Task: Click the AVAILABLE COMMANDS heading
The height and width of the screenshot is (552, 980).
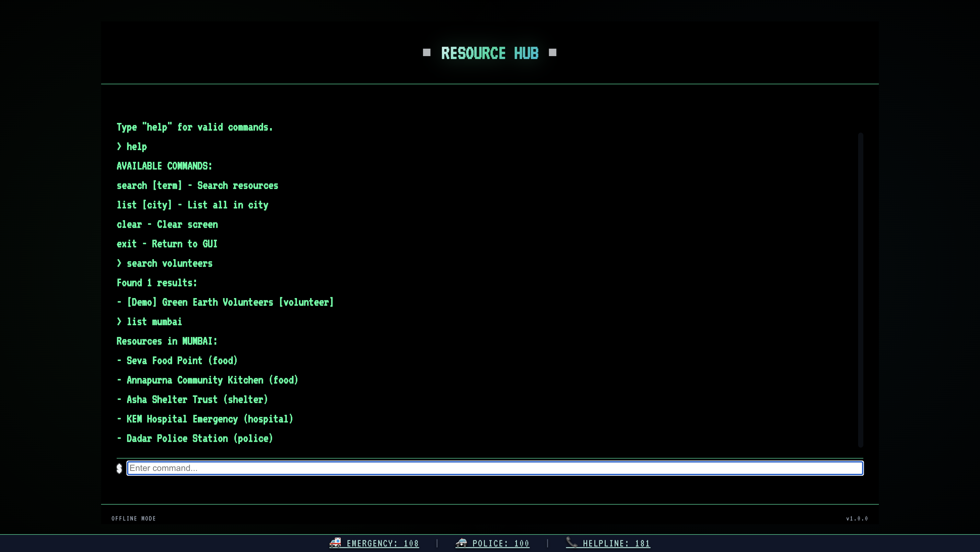Action: coord(164,166)
